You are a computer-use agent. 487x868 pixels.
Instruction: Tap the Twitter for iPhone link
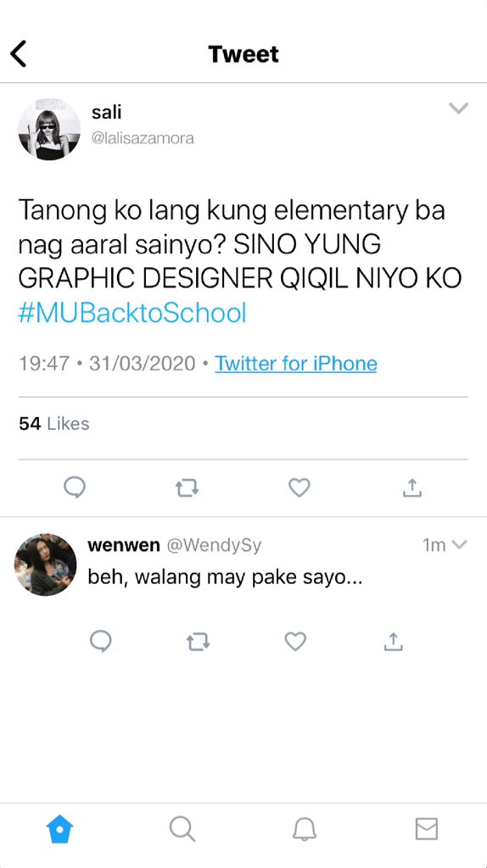[296, 364]
